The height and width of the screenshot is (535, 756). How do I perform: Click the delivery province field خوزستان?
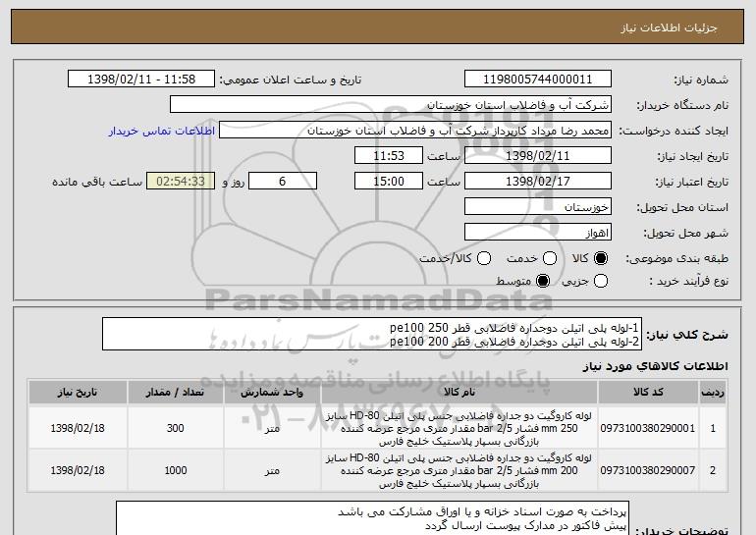538,207
